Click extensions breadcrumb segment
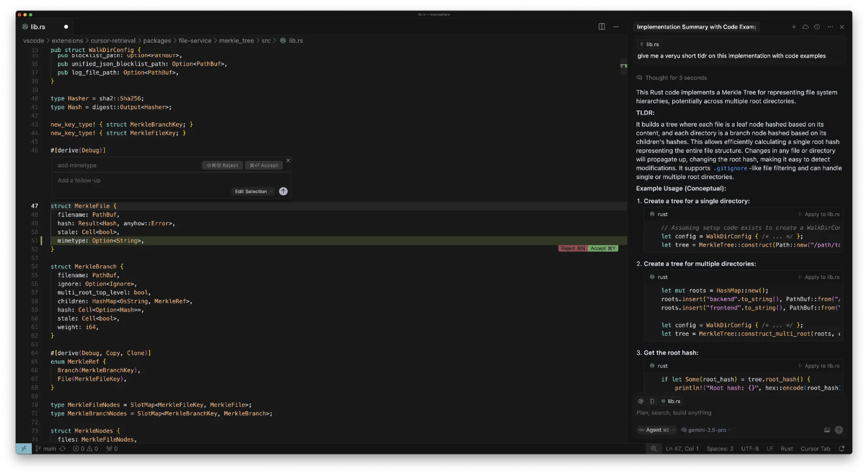This screenshot has height=475, width=868. [67, 41]
